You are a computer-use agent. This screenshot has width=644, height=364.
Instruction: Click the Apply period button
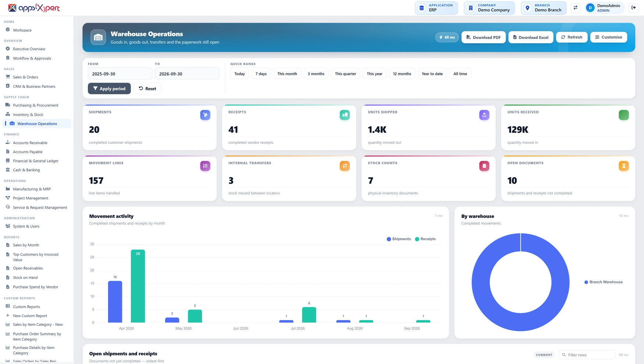coord(109,89)
